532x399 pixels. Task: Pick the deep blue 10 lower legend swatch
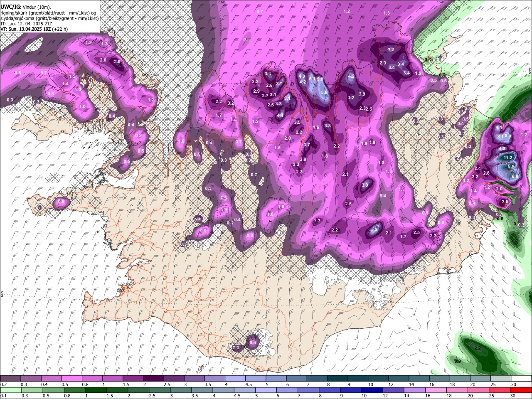pyautogui.click(x=371, y=390)
